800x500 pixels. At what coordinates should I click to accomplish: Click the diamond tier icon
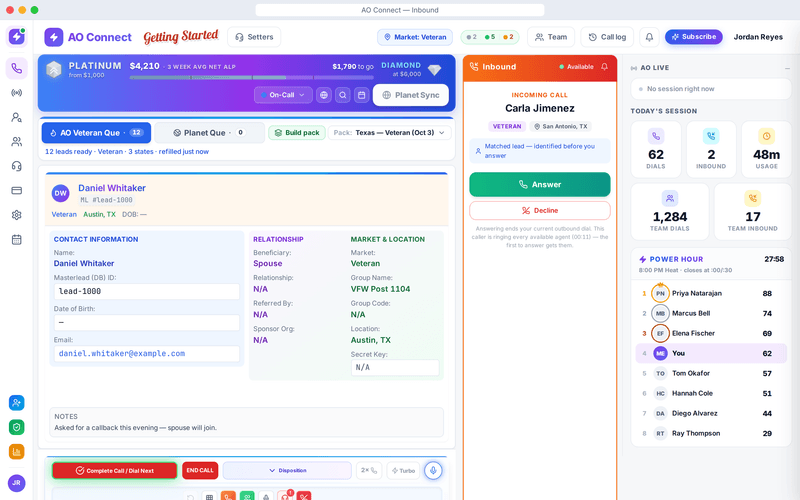pyautogui.click(x=434, y=70)
